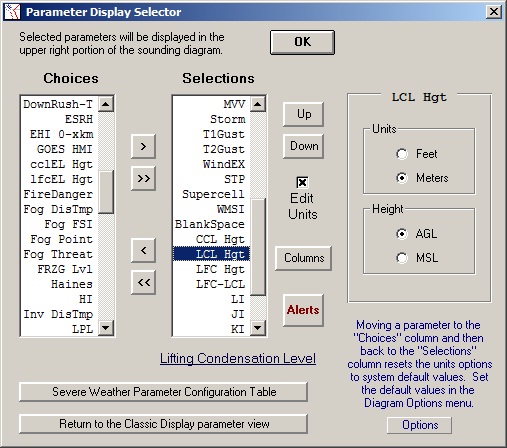The image size is (507, 448).
Task: Click the single left arrow remove button
Action: tap(143, 250)
